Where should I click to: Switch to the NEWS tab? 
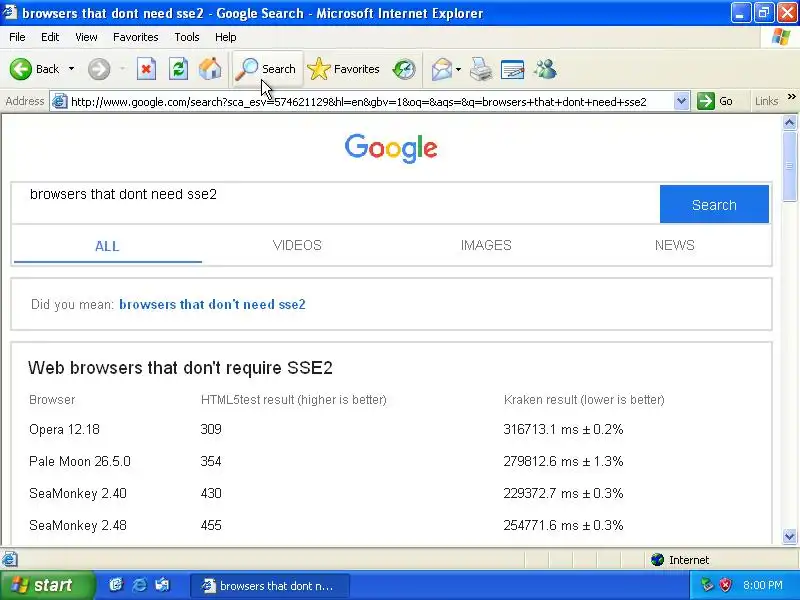(x=674, y=245)
